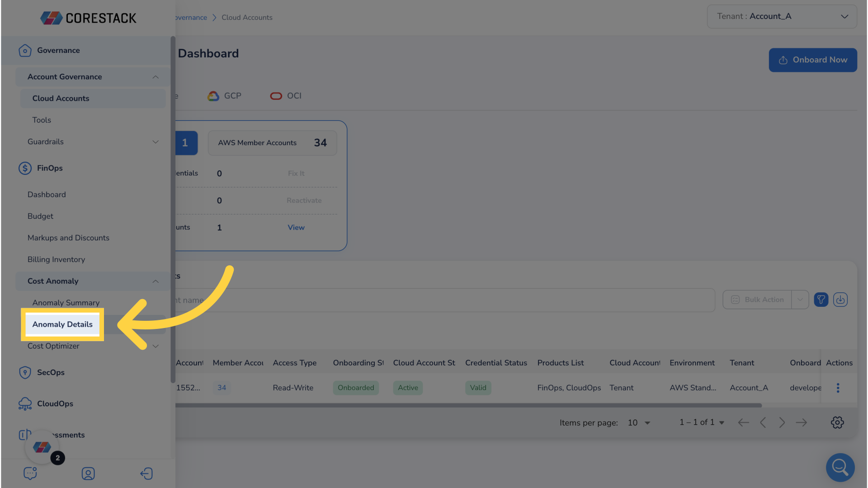Viewport: 868px width, 488px height.
Task: Click the Onboard Now button
Action: pyautogui.click(x=813, y=60)
